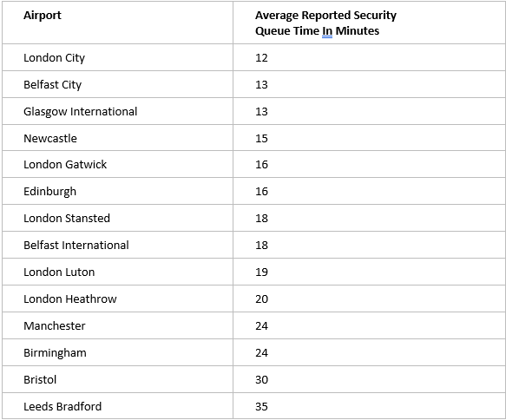Screen dimensions: 506x420
Task: Click the underlined word In in header
Action: tap(327, 31)
